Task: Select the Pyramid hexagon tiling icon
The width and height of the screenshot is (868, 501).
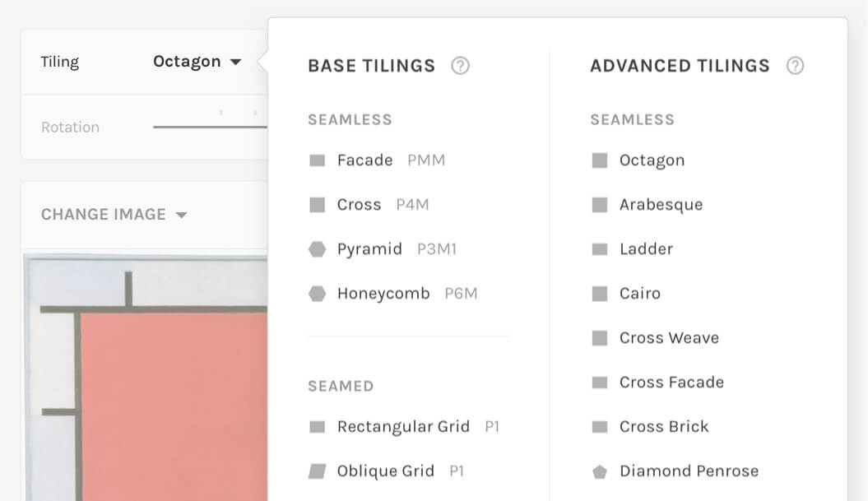Action: [318, 248]
